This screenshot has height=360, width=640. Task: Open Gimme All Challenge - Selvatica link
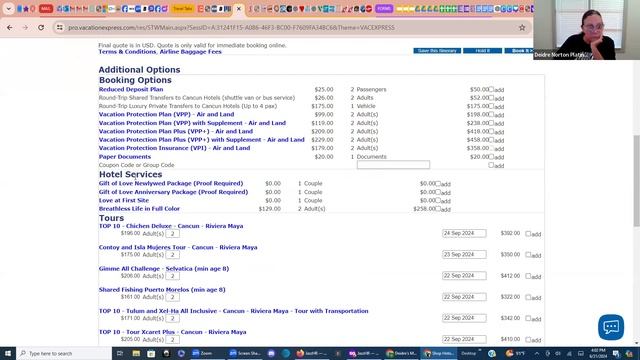[x=164, y=269]
